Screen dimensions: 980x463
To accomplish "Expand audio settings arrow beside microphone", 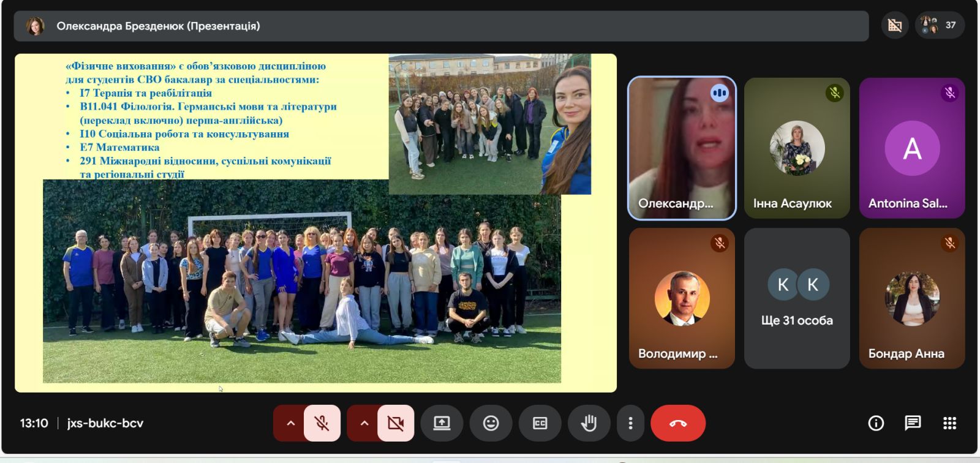I will point(291,423).
